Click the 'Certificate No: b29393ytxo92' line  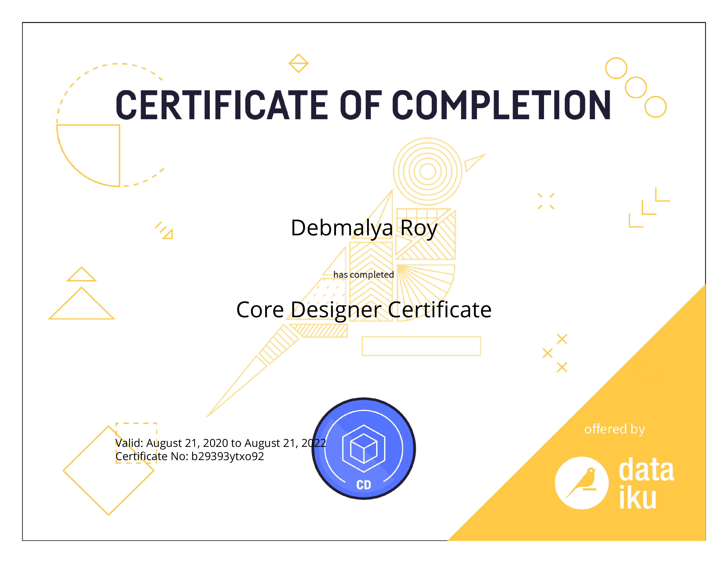tap(190, 456)
